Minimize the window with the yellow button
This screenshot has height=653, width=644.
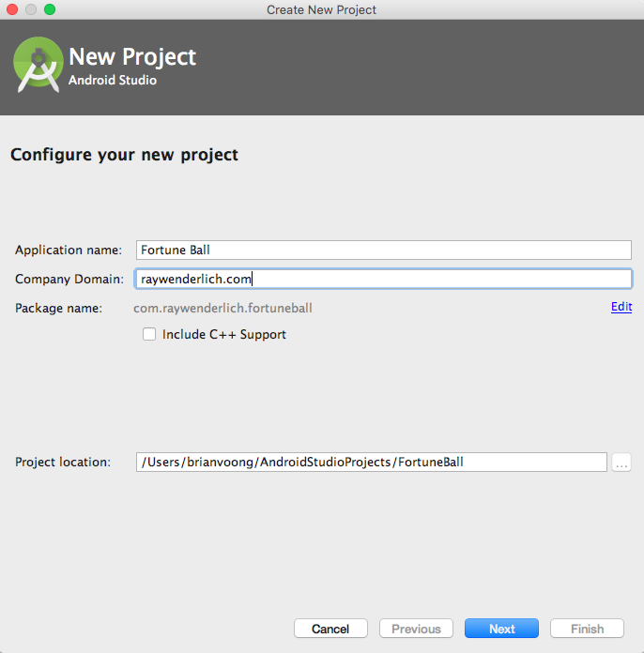(x=31, y=9)
